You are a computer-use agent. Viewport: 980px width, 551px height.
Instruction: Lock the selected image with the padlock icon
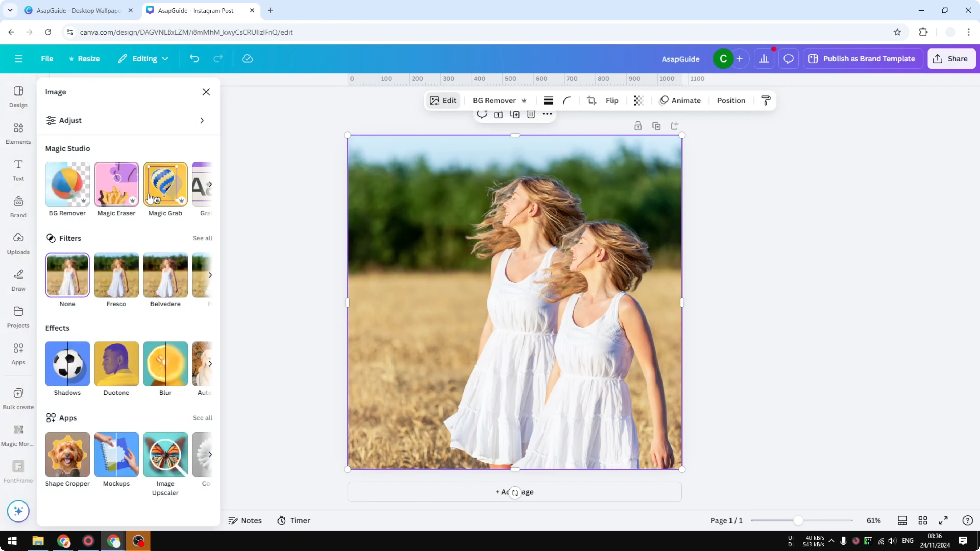[x=638, y=125]
